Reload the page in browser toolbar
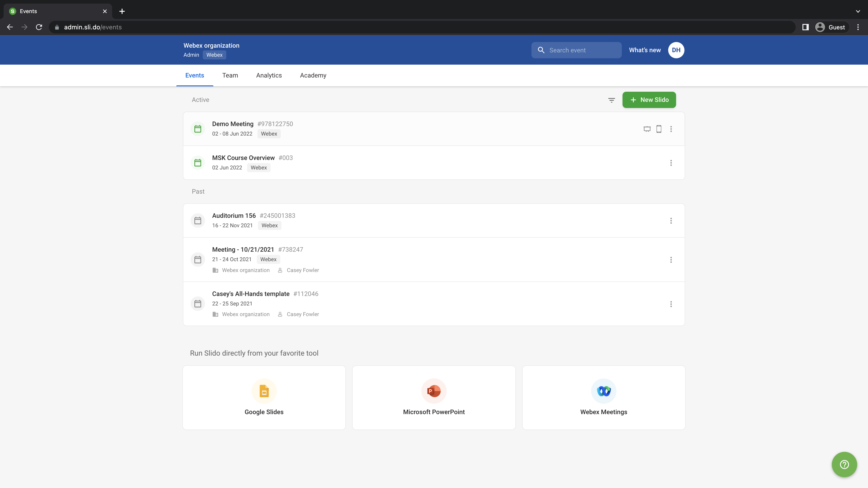The image size is (868, 488). [x=39, y=27]
